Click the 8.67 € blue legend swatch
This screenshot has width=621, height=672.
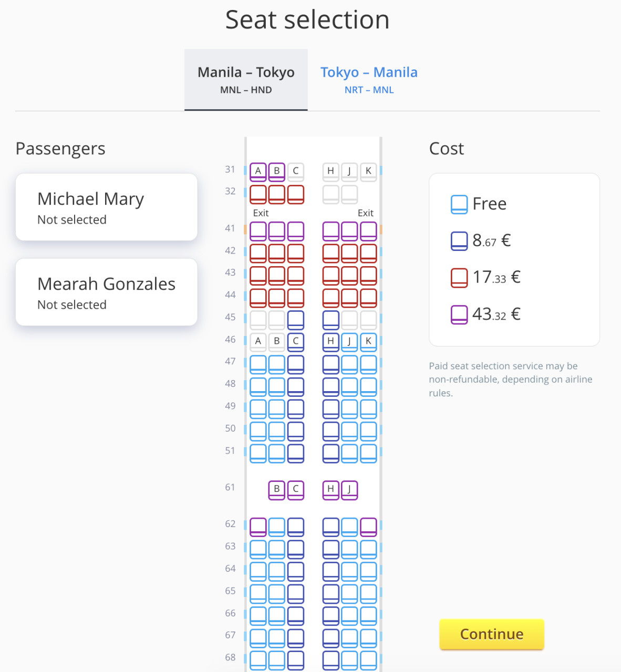(x=459, y=241)
